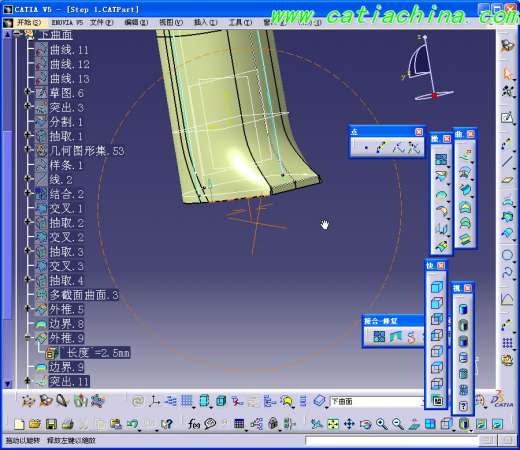The height and width of the screenshot is (450, 520).
Task: Expand the 结合.2 tree node
Action: coord(28,193)
